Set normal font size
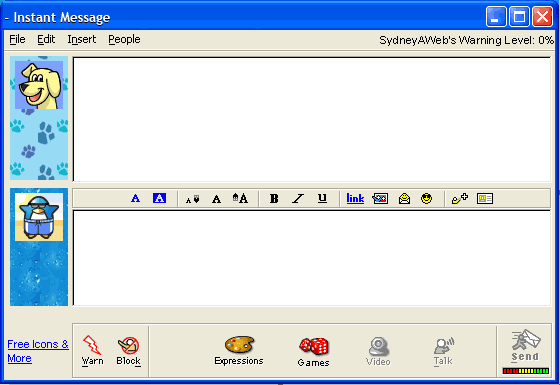Image resolution: width=560 pixels, height=385 pixels. click(x=216, y=199)
